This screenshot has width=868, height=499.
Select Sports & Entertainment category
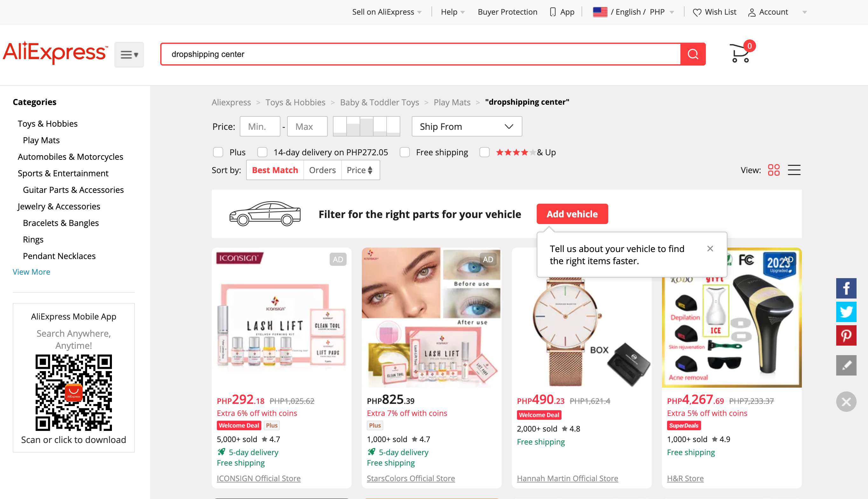tap(63, 173)
